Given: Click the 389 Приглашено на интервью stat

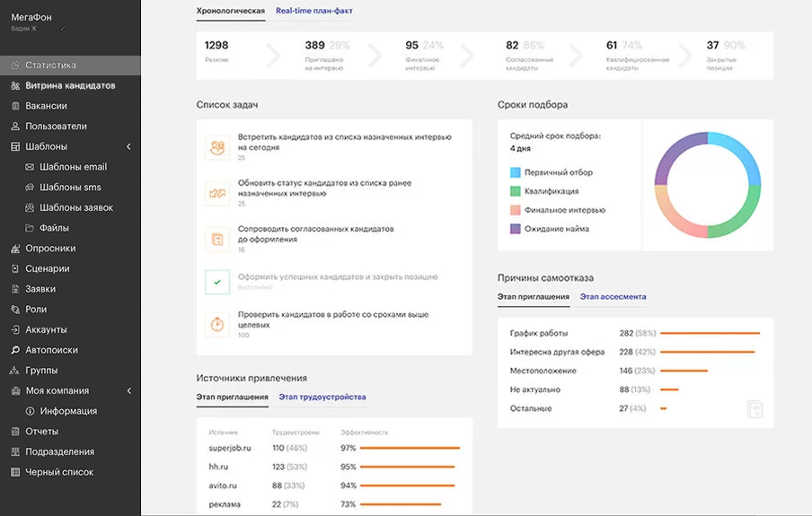Looking at the screenshot, I should (327, 56).
